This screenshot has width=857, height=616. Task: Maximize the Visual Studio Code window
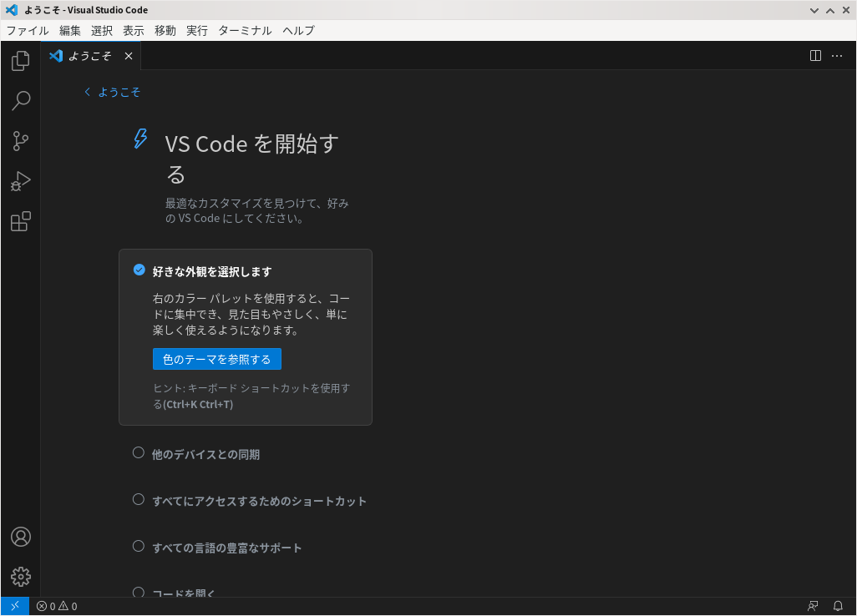coord(830,10)
